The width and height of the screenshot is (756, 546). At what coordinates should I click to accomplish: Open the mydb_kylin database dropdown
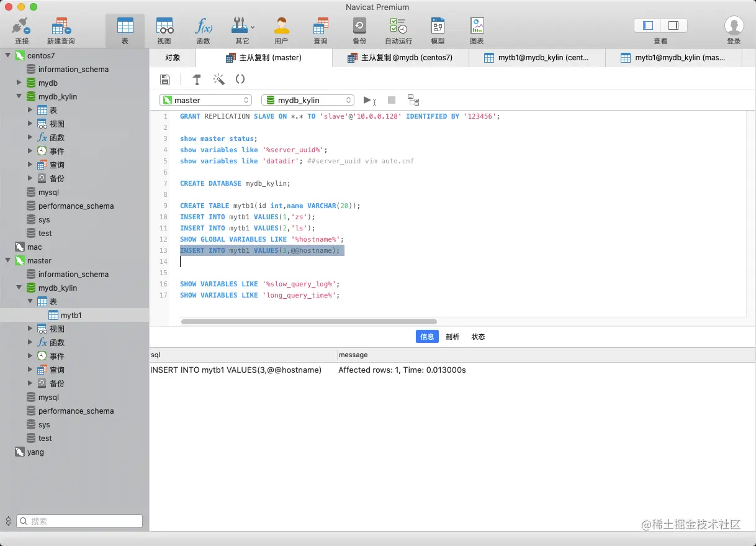pyautogui.click(x=308, y=100)
